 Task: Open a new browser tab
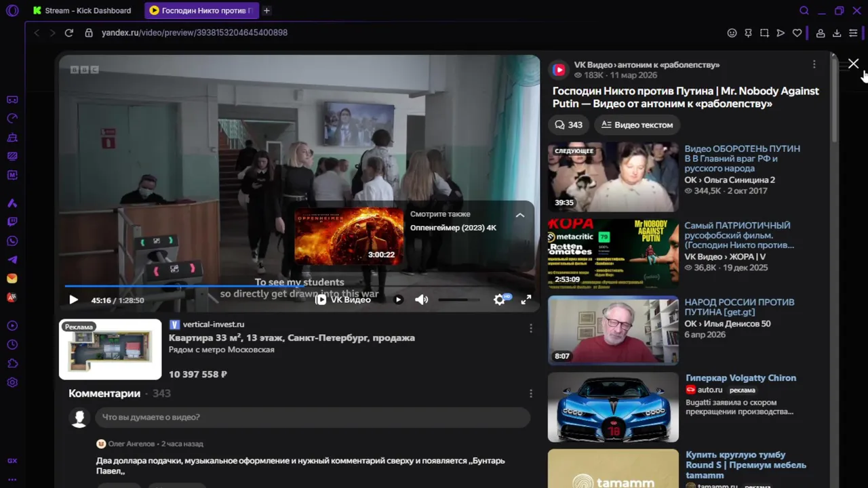coord(267,11)
